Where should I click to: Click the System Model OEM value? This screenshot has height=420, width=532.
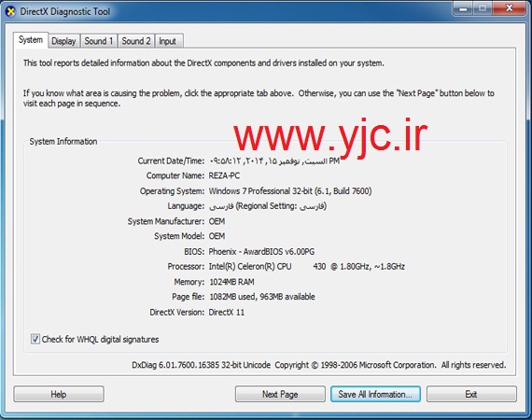pyautogui.click(x=217, y=236)
